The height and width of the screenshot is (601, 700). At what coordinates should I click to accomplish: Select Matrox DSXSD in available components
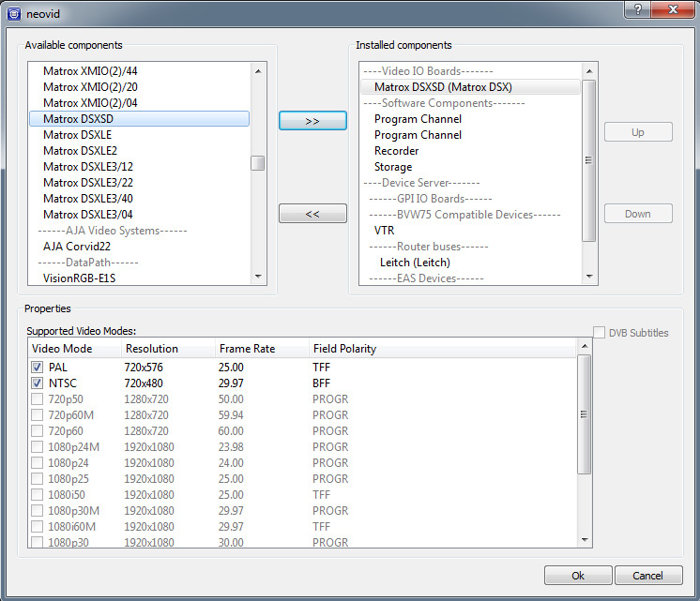coord(139,119)
